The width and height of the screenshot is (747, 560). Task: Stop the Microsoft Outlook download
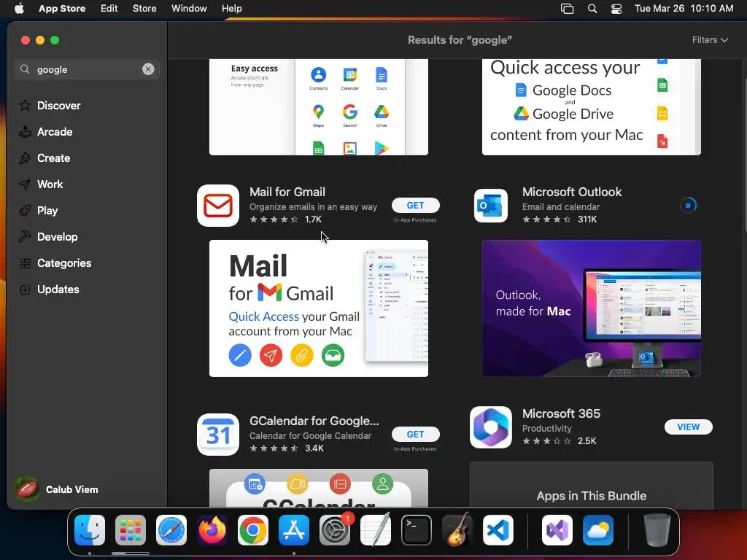click(688, 206)
